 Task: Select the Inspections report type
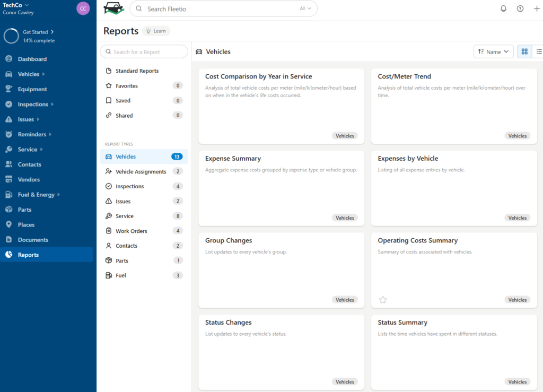pyautogui.click(x=130, y=186)
